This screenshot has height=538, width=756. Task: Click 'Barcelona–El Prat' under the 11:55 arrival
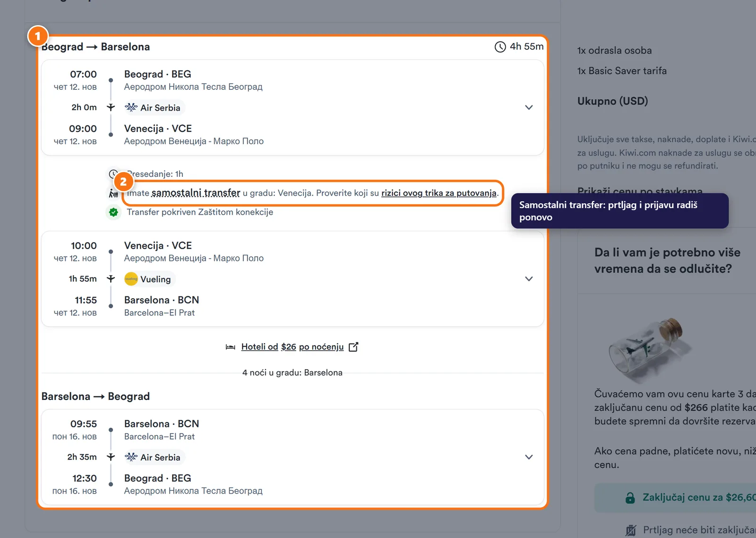[159, 313]
